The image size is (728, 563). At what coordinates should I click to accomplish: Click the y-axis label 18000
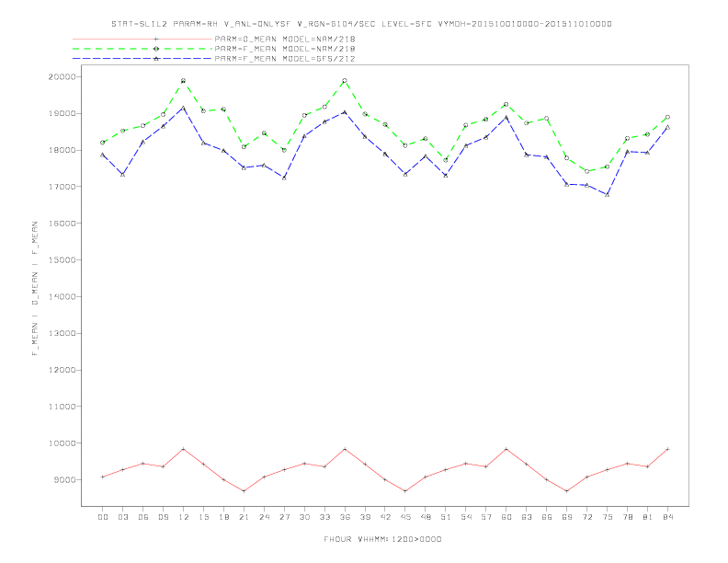click(x=63, y=150)
